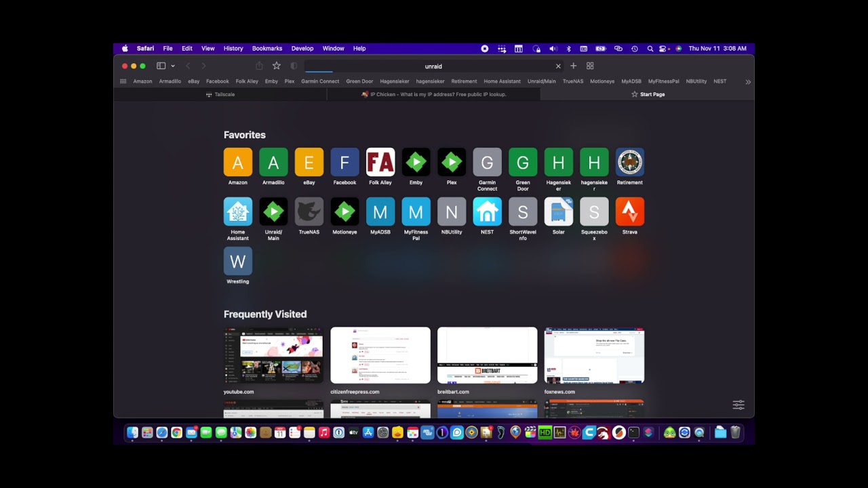Viewport: 868px width, 488px height.
Task: Click the Share icon in Safari toolbar
Action: 259,66
